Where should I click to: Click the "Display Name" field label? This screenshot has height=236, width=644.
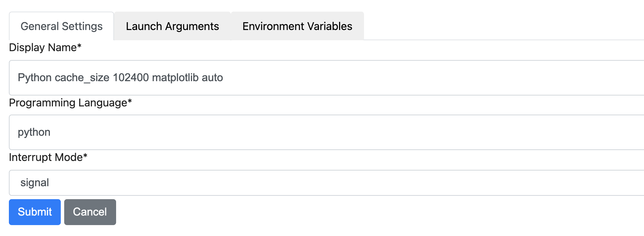[x=43, y=47]
